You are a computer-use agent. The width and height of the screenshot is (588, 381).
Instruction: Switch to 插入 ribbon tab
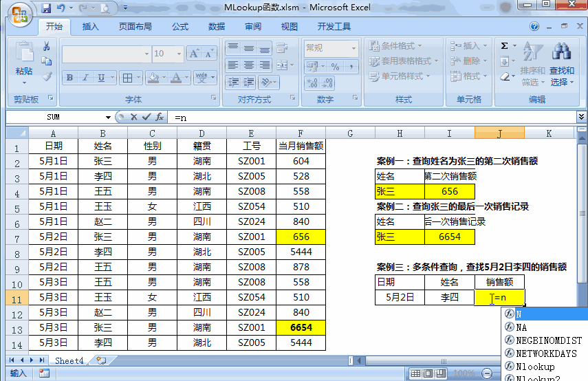[x=90, y=27]
